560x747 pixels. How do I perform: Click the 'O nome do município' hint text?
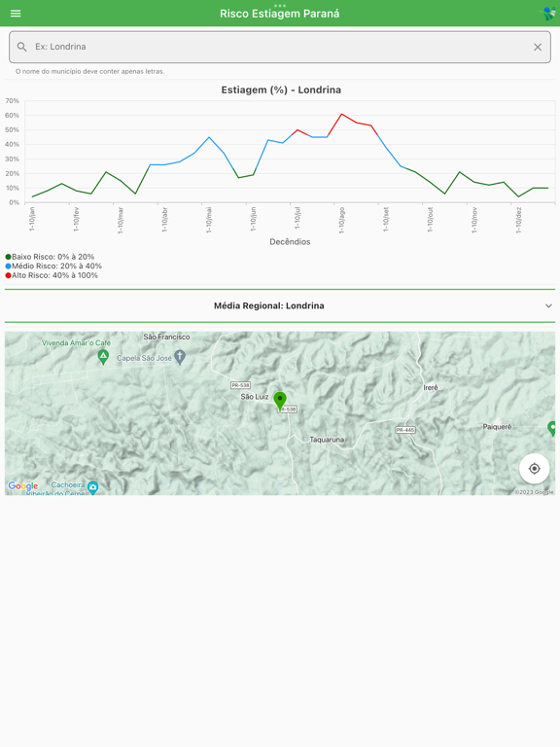90,71
